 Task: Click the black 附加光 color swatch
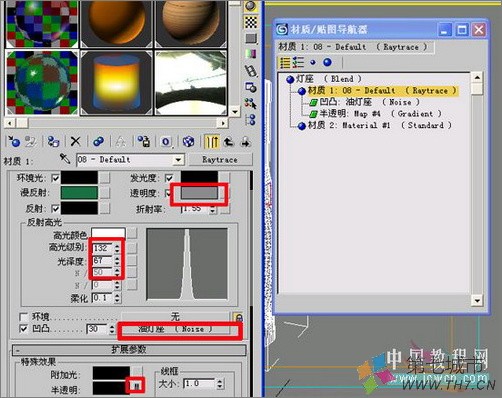(111, 373)
